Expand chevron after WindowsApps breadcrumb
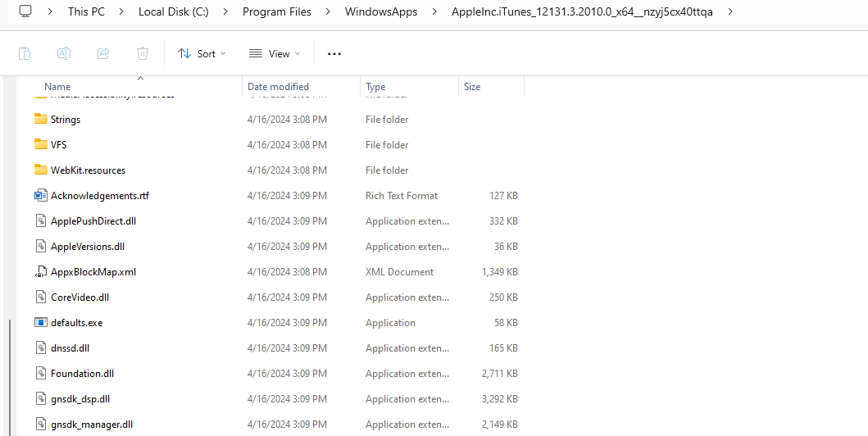Viewport: 868px width, 436px height. pos(434,11)
